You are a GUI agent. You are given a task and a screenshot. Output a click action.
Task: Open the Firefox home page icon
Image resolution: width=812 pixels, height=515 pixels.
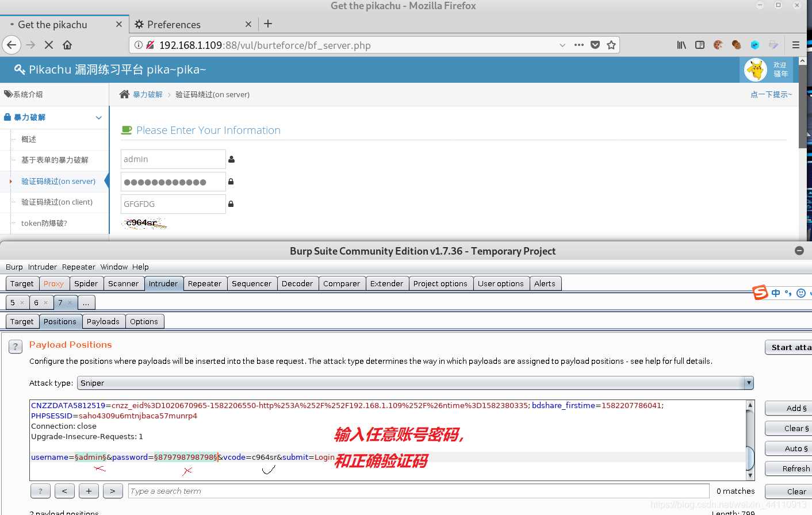(x=67, y=45)
